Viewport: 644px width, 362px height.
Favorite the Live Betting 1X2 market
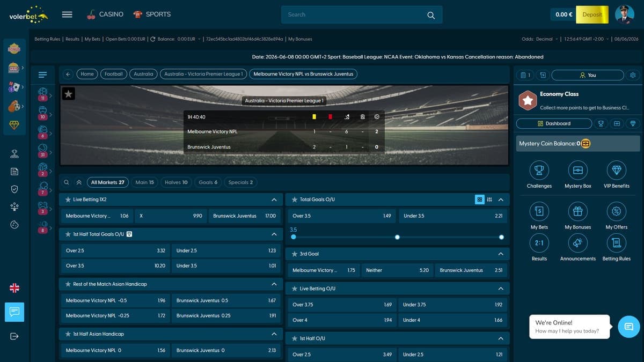click(x=68, y=200)
